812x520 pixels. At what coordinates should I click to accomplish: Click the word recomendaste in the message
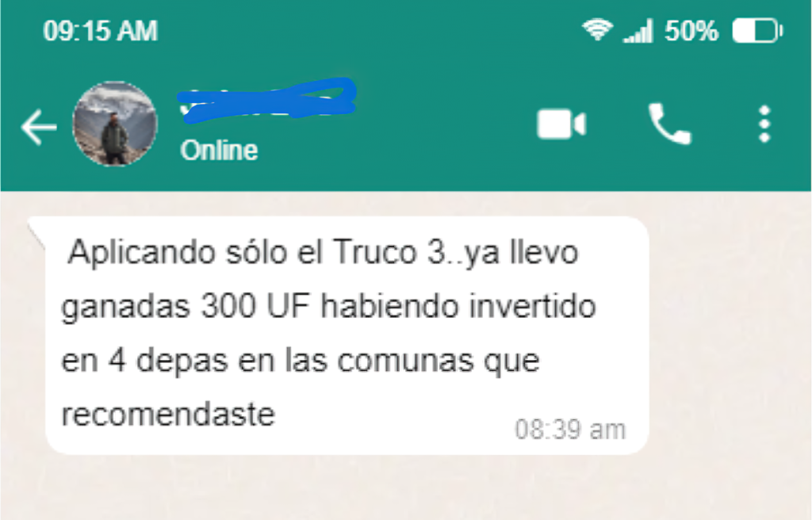tap(168, 415)
